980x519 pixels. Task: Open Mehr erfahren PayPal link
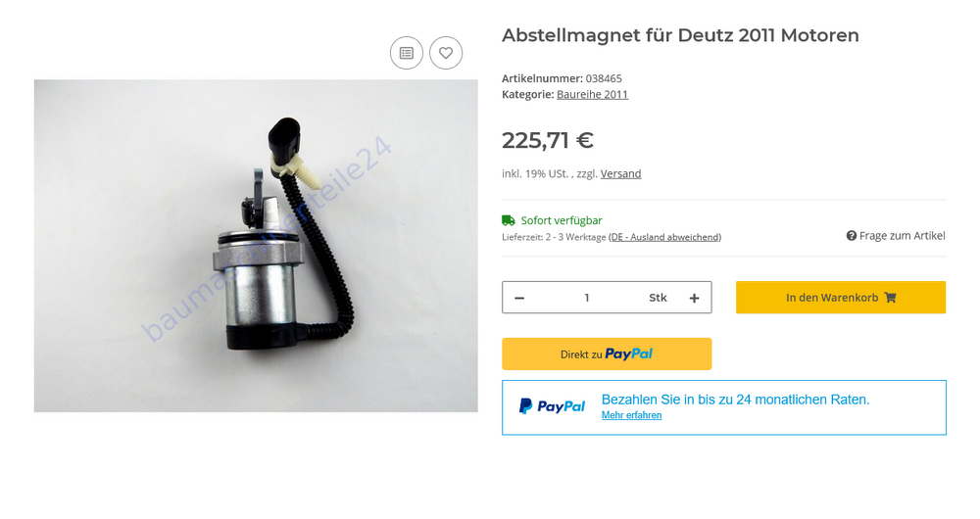tap(631, 415)
